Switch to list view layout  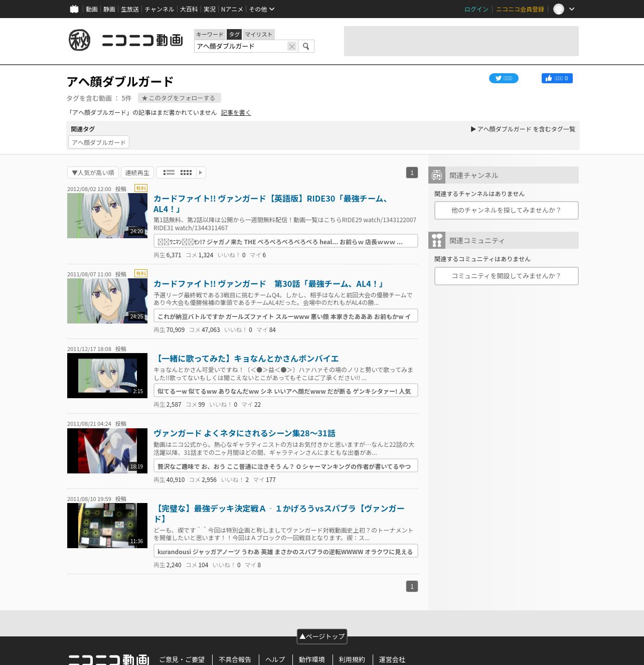click(x=169, y=173)
